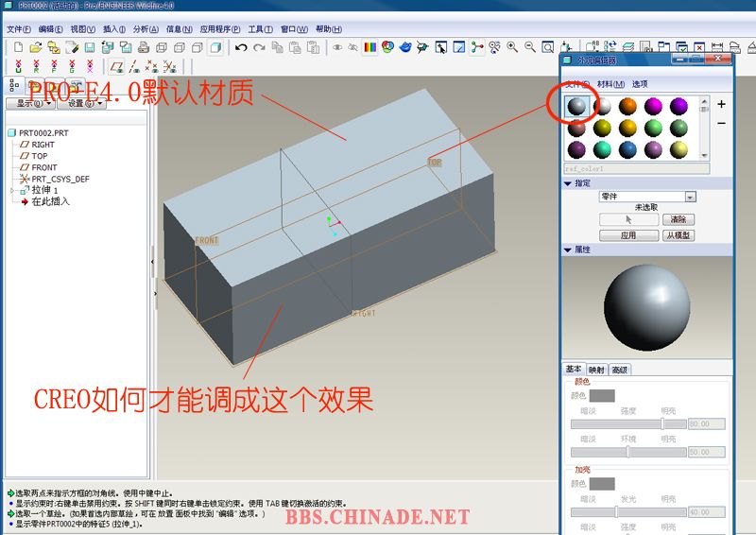Expand the 拉伸 1 feature node
The width and height of the screenshot is (756, 535).
coord(12,191)
